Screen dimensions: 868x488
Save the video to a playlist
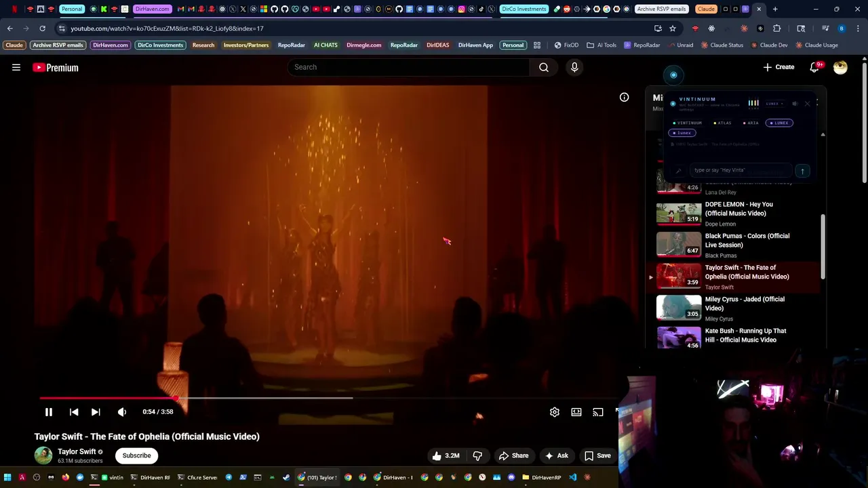[x=597, y=455]
